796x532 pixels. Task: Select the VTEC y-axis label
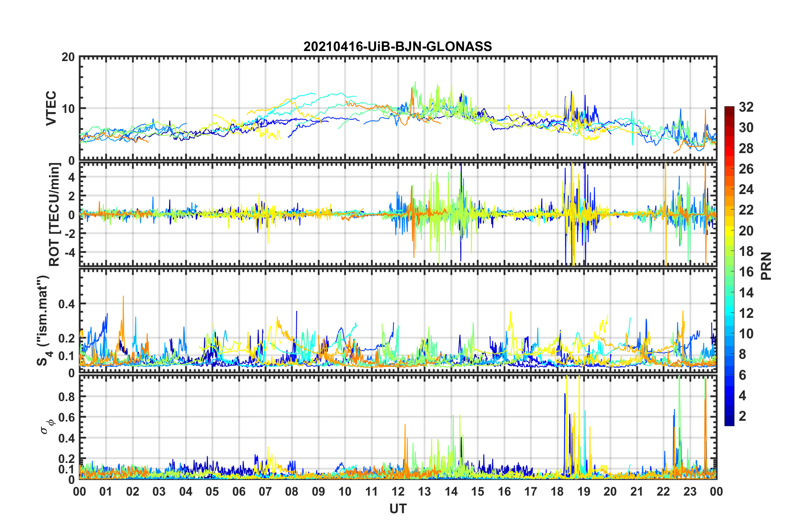(51, 108)
